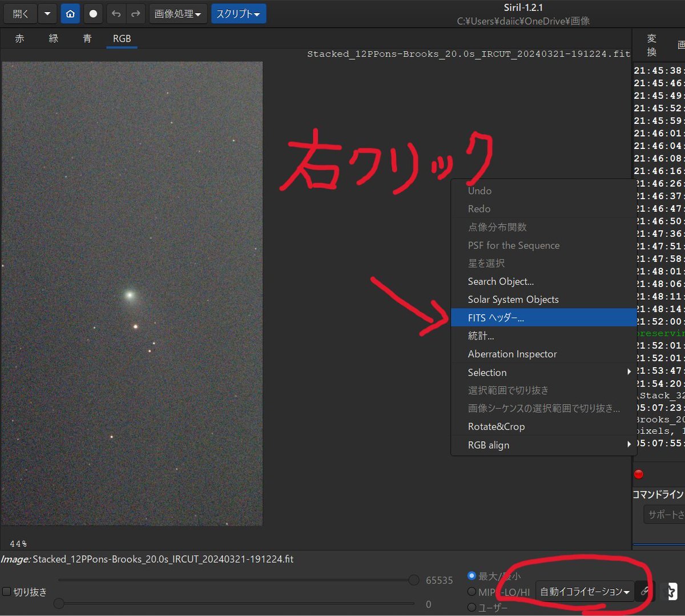Click the Stacked_12PPons-Brooks title above the image

point(469,54)
